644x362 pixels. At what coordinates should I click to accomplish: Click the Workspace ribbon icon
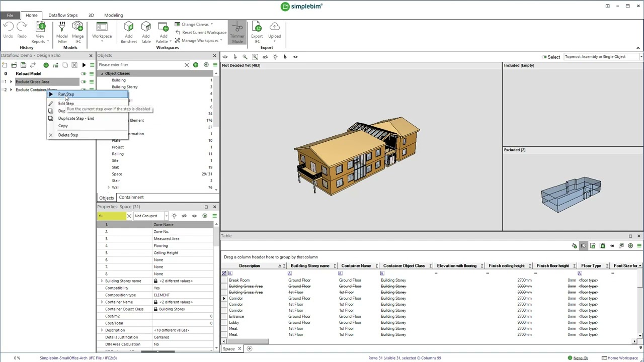click(x=102, y=31)
